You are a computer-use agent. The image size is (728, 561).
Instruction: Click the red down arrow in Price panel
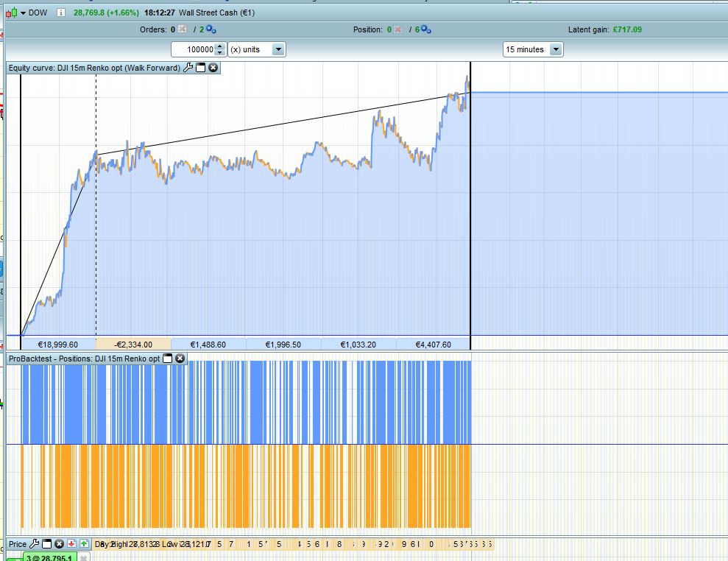click(71, 544)
